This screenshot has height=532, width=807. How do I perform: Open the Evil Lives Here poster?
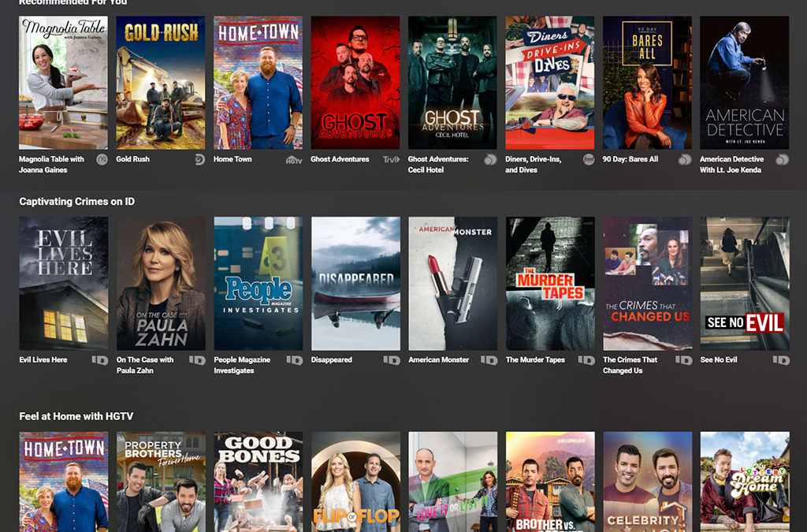(64, 284)
